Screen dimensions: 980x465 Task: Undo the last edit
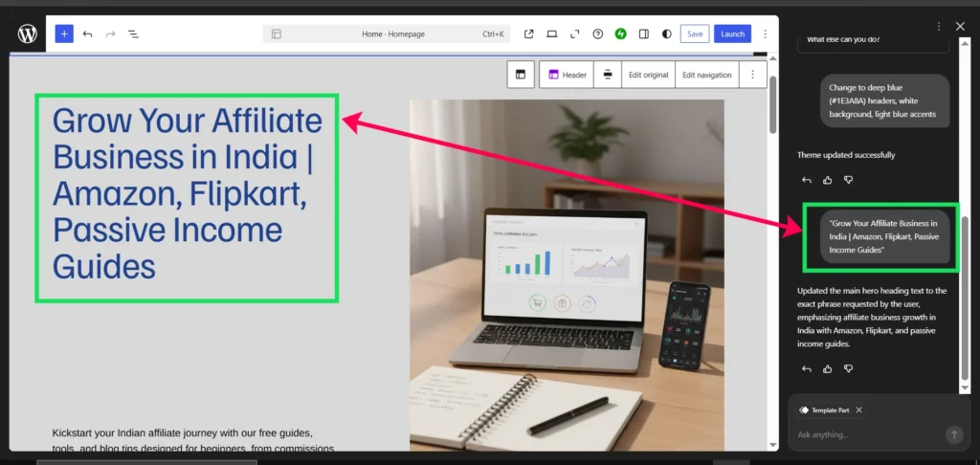(87, 33)
